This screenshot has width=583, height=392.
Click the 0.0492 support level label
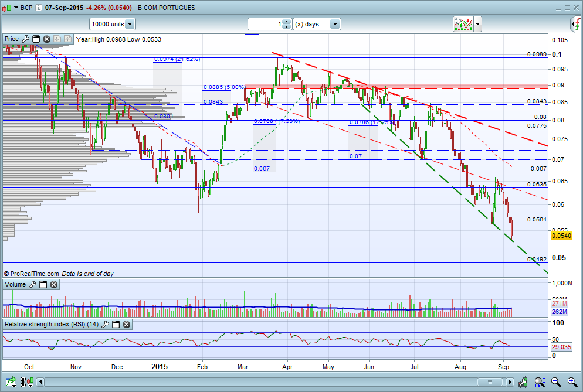(537, 259)
